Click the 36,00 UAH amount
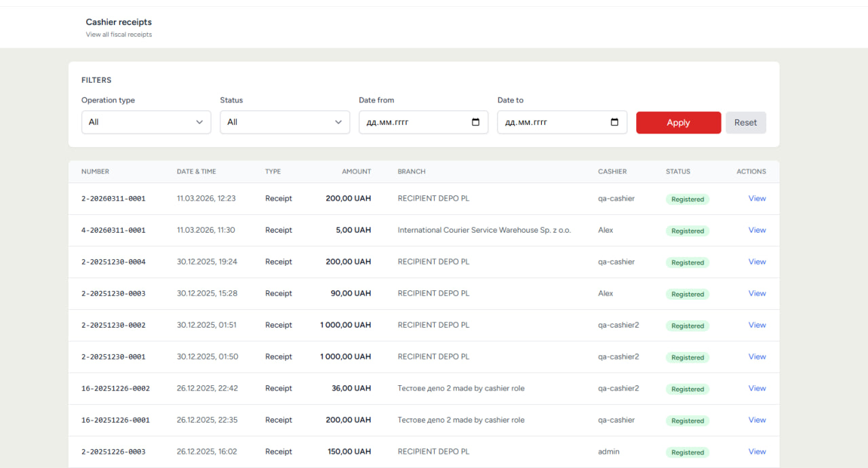This screenshot has height=468, width=868. coord(351,389)
